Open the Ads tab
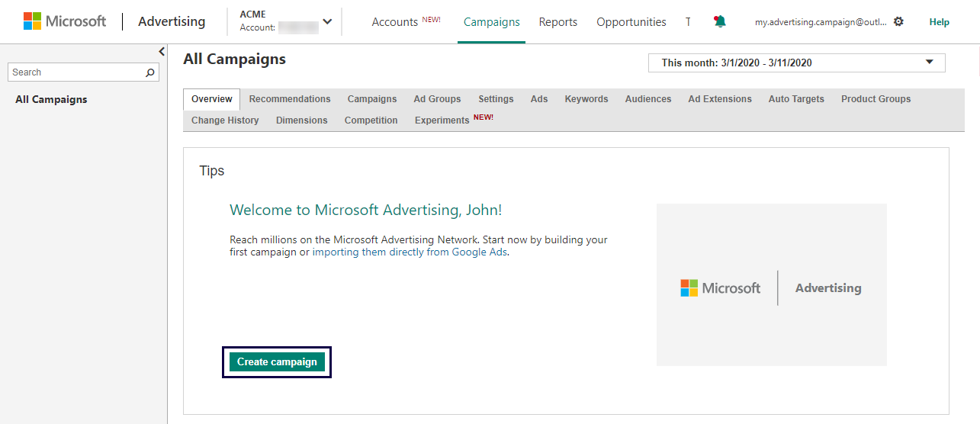The height and width of the screenshot is (424, 980). tap(539, 99)
